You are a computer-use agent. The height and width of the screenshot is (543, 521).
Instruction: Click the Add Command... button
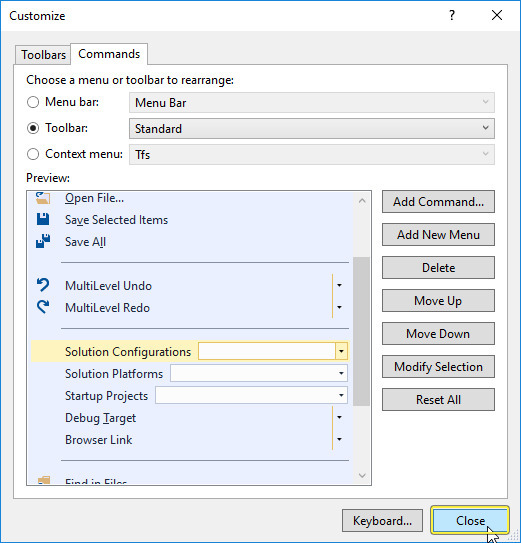tap(438, 202)
